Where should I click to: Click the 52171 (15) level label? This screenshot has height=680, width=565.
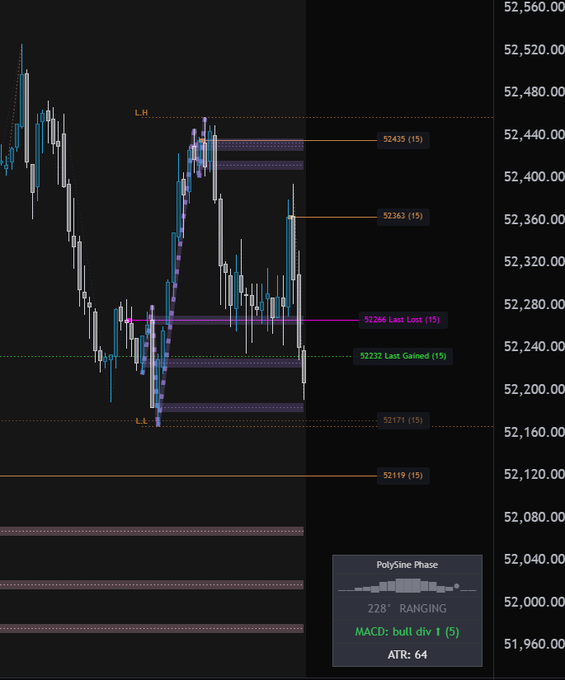[x=403, y=420]
